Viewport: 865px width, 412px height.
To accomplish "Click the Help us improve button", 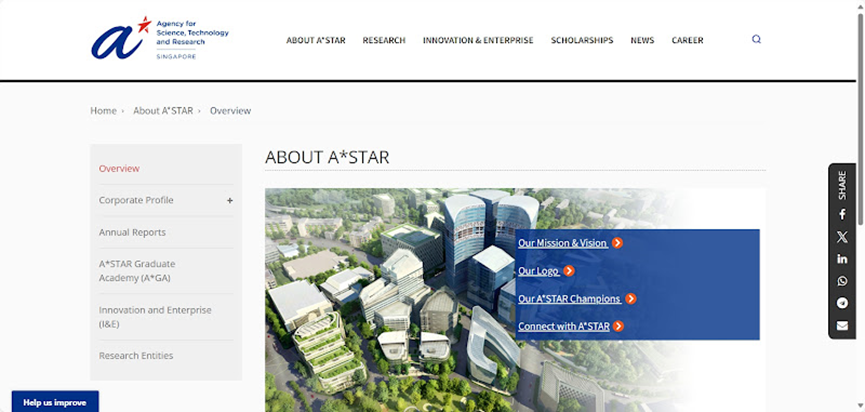I will pyautogui.click(x=55, y=402).
